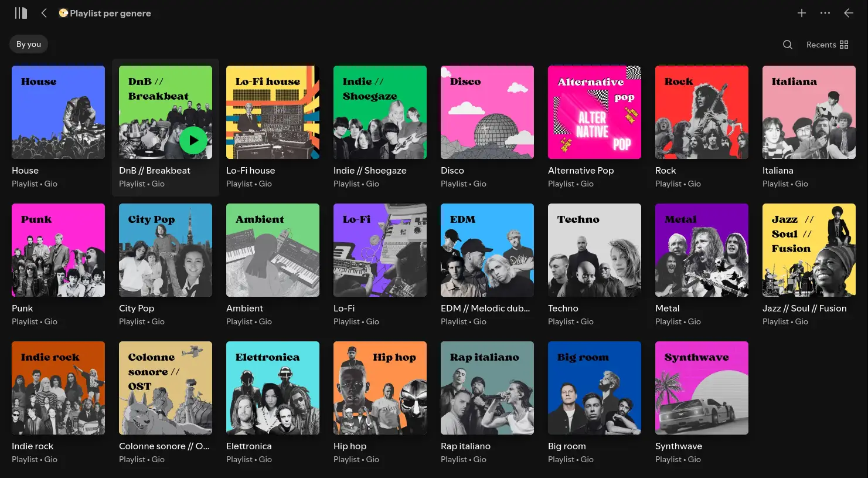Click the arrow icon at top right
The width and height of the screenshot is (868, 478).
pyautogui.click(x=848, y=13)
